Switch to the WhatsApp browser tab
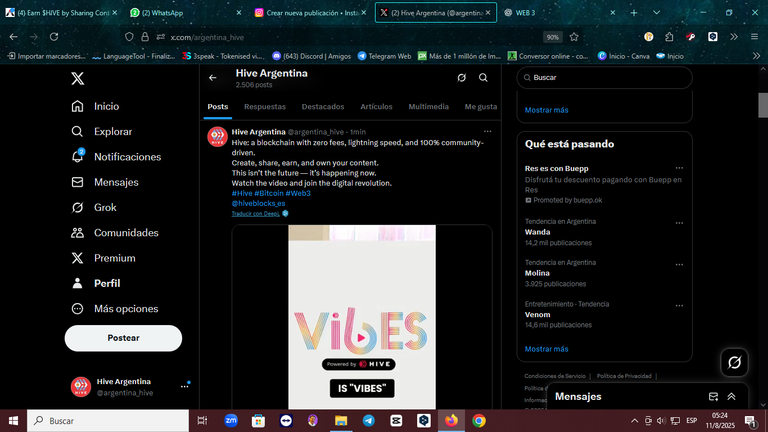768x432 pixels. (x=186, y=13)
